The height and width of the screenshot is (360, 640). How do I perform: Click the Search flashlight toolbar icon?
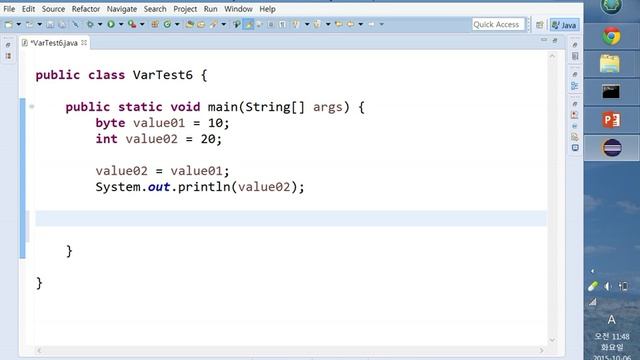coord(213,24)
